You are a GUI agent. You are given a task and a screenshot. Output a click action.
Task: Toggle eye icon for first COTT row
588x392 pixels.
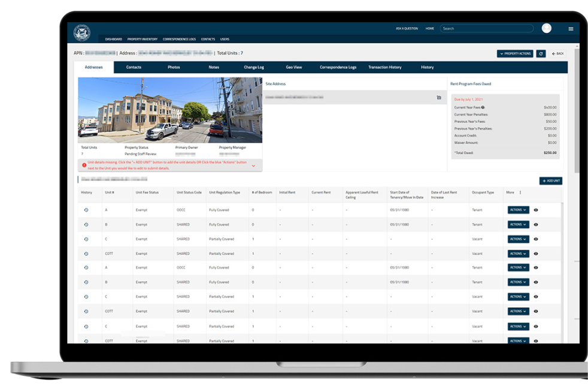(x=535, y=254)
